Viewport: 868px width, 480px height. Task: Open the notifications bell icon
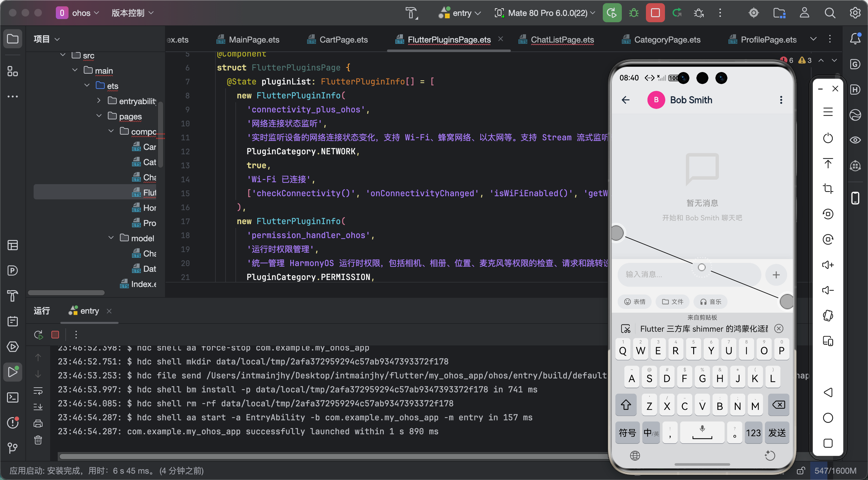pos(855,39)
